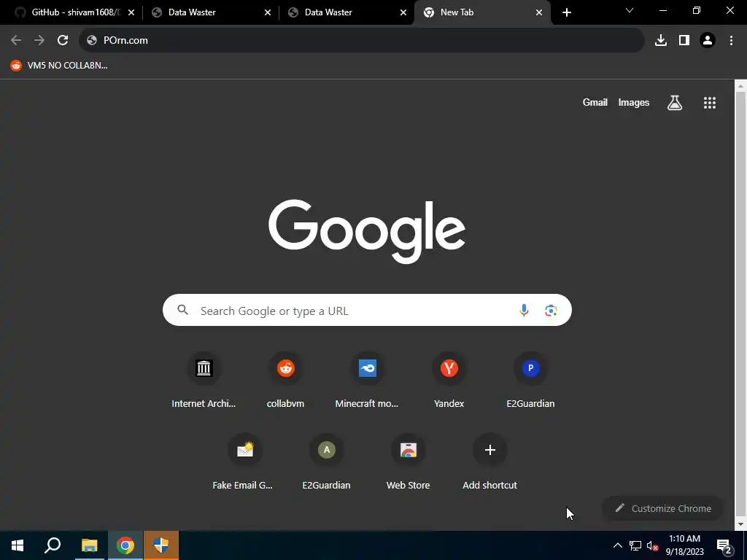Close the first Data Waster tab
Viewport: 747px width, 560px height.
267,12
